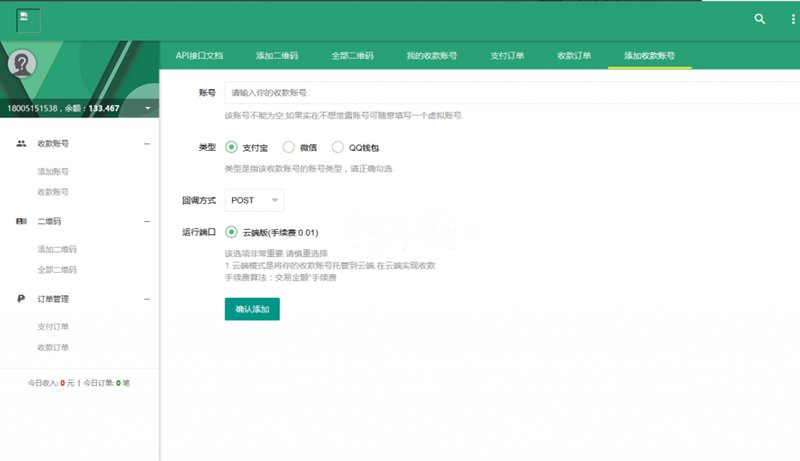Screen dimensions: 800x461
Task: Click the QR code icon beside 二维码
Action: tap(21, 221)
